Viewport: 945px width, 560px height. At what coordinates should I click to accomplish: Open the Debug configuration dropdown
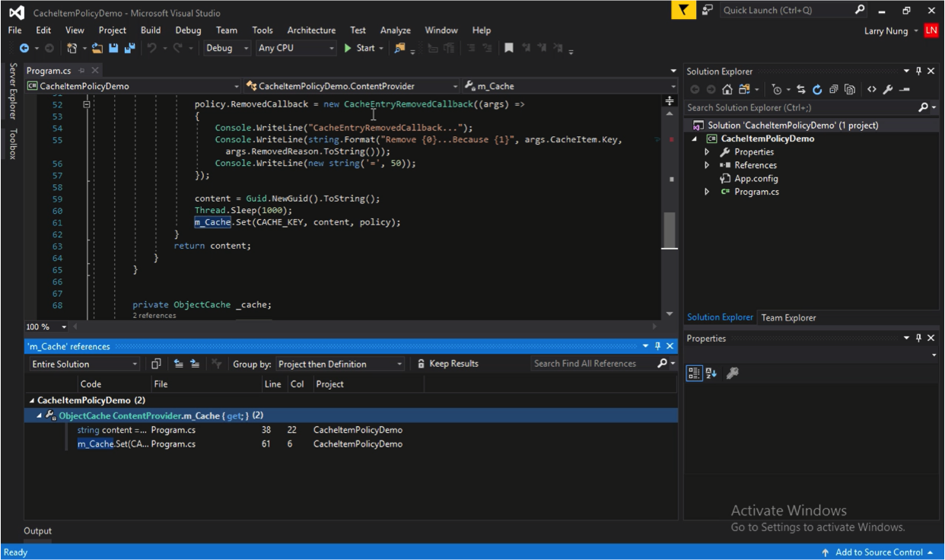228,48
